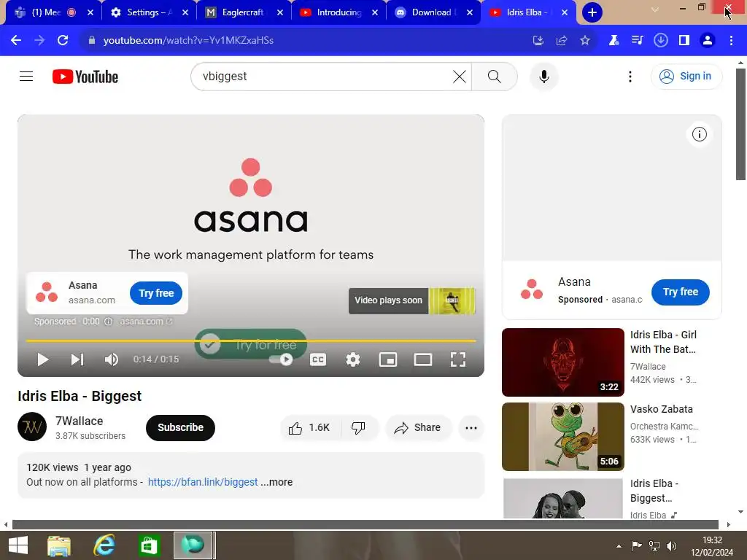Seek on the yellow ad progress bar
This screenshot has height=560, width=747.
coord(251,341)
